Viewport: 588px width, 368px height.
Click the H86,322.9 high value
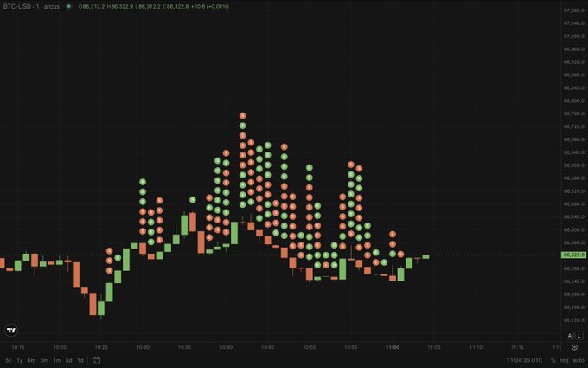120,6
